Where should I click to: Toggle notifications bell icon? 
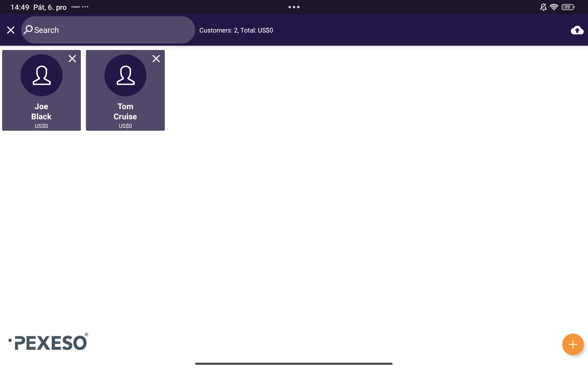coord(543,7)
